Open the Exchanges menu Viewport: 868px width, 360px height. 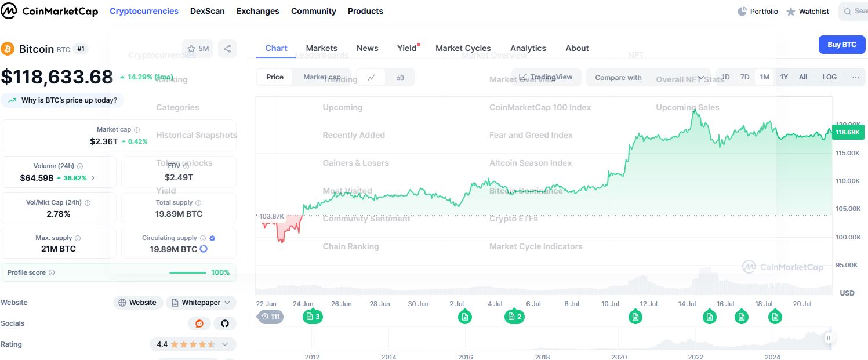tap(257, 11)
